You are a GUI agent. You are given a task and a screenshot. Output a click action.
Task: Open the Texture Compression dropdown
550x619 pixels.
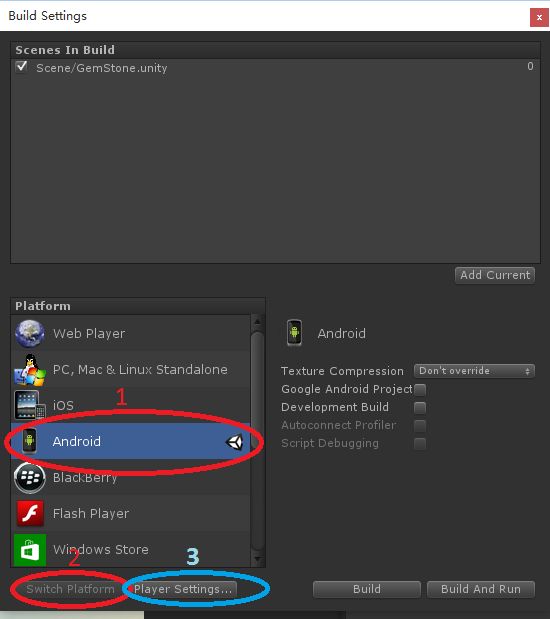tap(474, 371)
